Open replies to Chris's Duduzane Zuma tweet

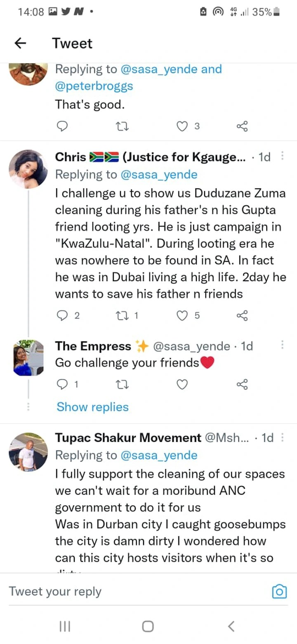tap(61, 316)
